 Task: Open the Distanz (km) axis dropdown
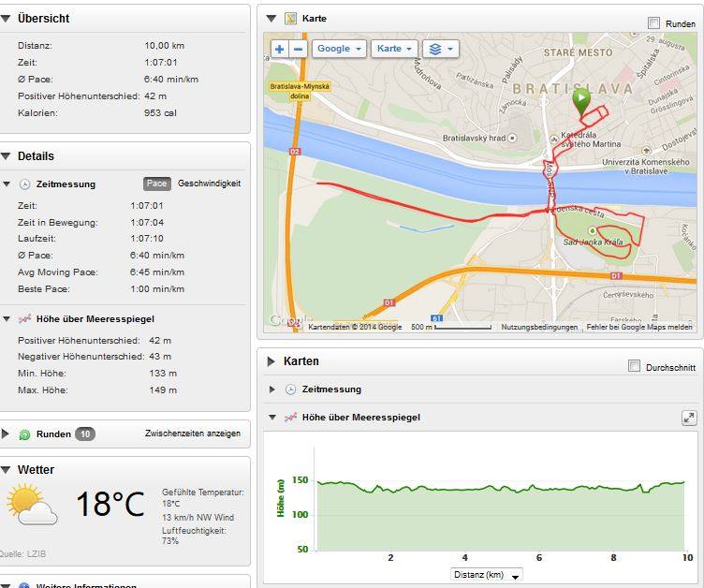[x=486, y=574]
